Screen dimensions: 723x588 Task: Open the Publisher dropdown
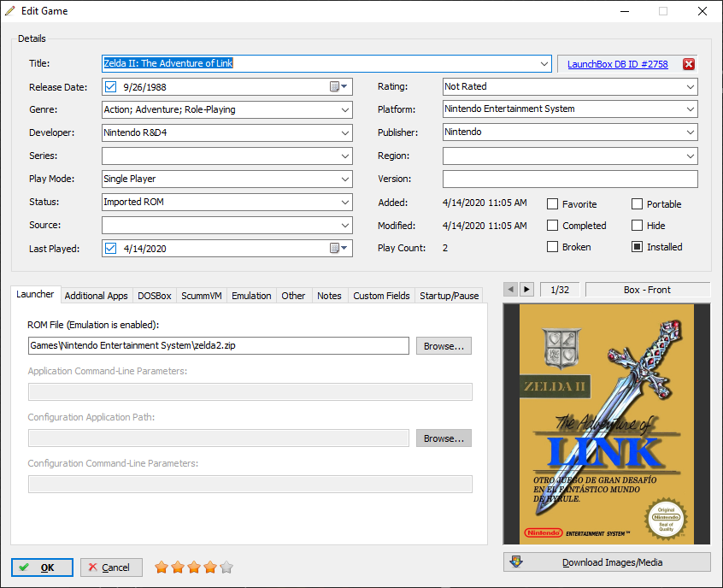click(691, 132)
